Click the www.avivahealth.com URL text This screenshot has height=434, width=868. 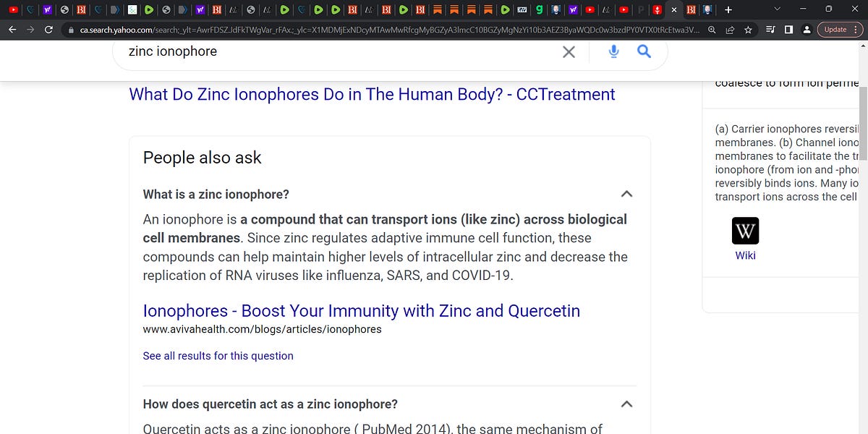263,329
